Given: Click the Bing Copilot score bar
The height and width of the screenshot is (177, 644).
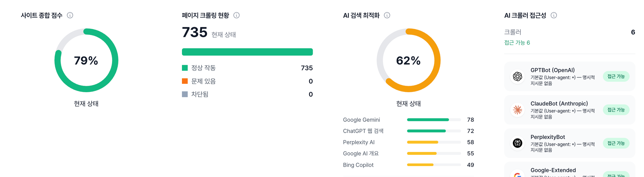Looking at the screenshot, I should point(433,165).
